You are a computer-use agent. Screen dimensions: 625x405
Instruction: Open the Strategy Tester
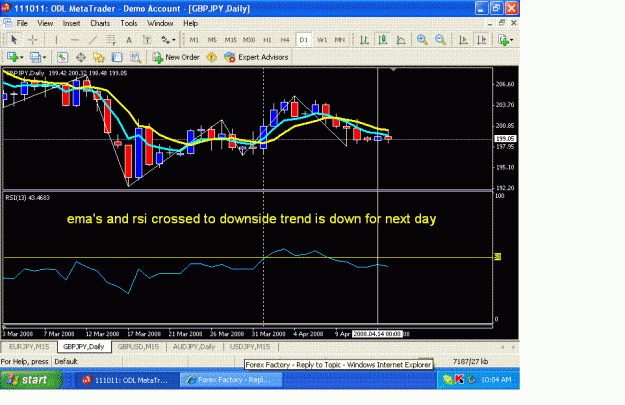pos(136,57)
